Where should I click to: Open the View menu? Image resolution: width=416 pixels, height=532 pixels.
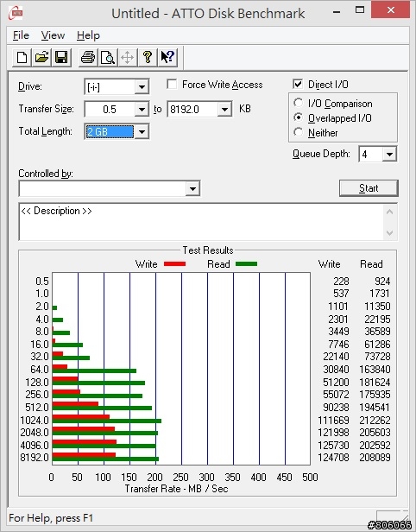53,35
